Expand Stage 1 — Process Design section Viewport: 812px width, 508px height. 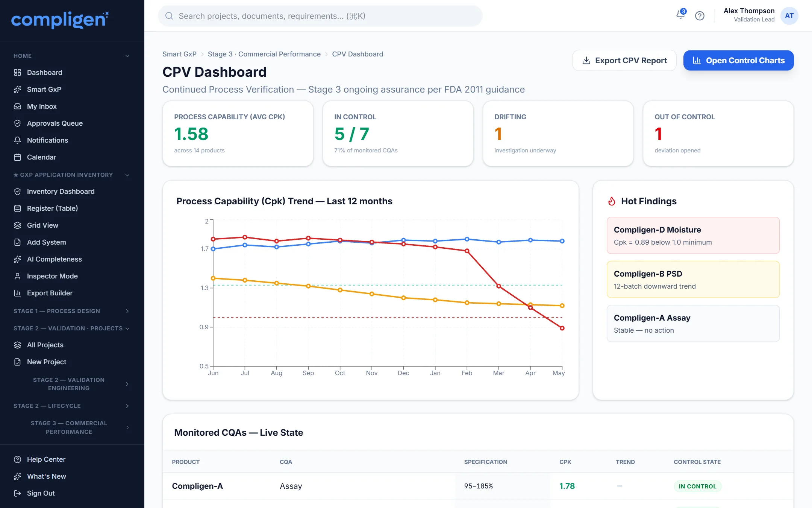pos(127,311)
